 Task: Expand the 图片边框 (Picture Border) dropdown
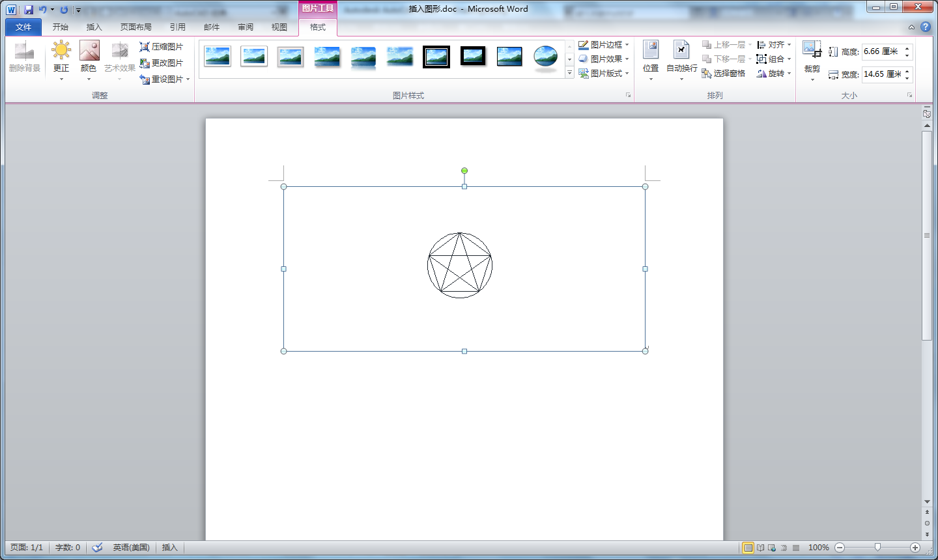[627, 45]
